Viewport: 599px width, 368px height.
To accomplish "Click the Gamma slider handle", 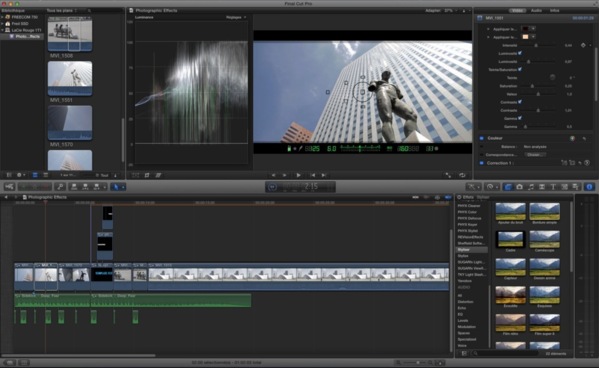I will (x=525, y=126).
